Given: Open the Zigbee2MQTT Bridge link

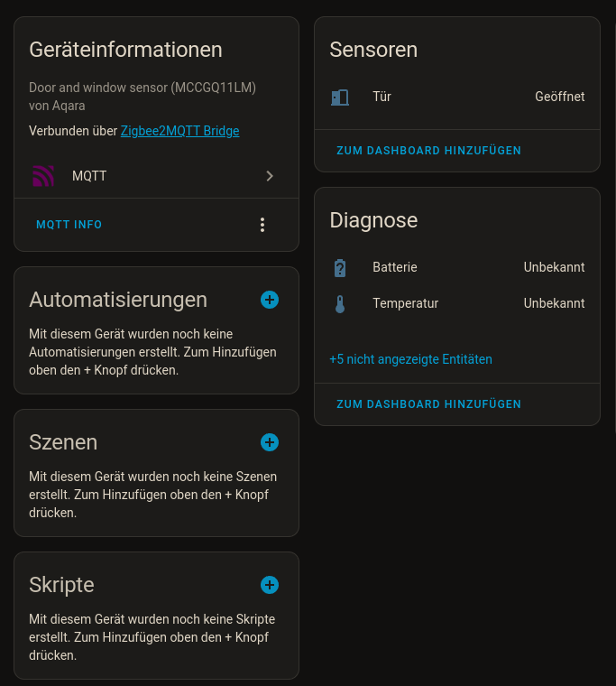Looking at the screenshot, I should click(179, 131).
